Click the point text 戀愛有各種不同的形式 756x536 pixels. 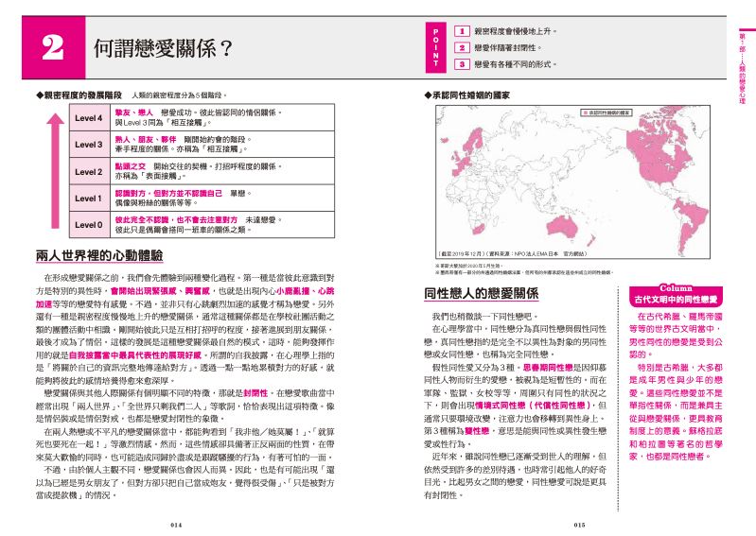click(x=514, y=64)
